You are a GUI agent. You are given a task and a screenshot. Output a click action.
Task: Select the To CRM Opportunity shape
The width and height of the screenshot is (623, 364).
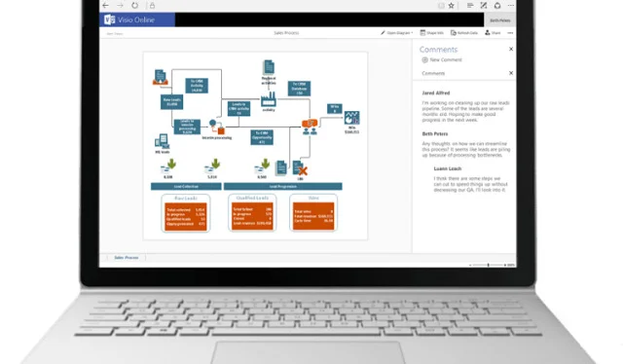pyautogui.click(x=262, y=137)
